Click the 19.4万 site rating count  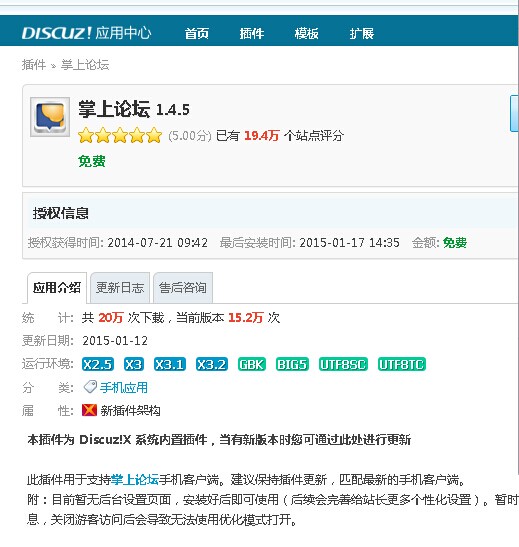262,135
